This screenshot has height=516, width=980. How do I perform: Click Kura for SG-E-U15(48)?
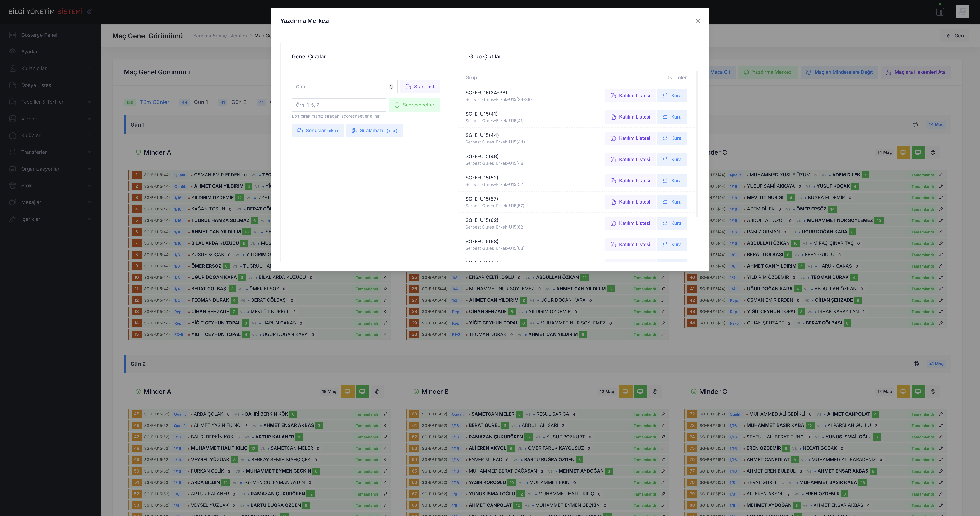[x=672, y=160]
